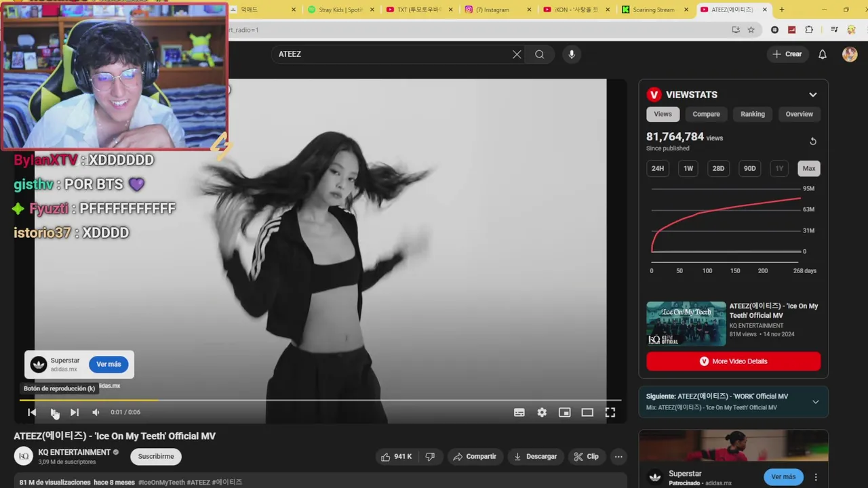Viewport: 868px width, 488px height.
Task: Enable miniplayer mode
Action: point(564,412)
